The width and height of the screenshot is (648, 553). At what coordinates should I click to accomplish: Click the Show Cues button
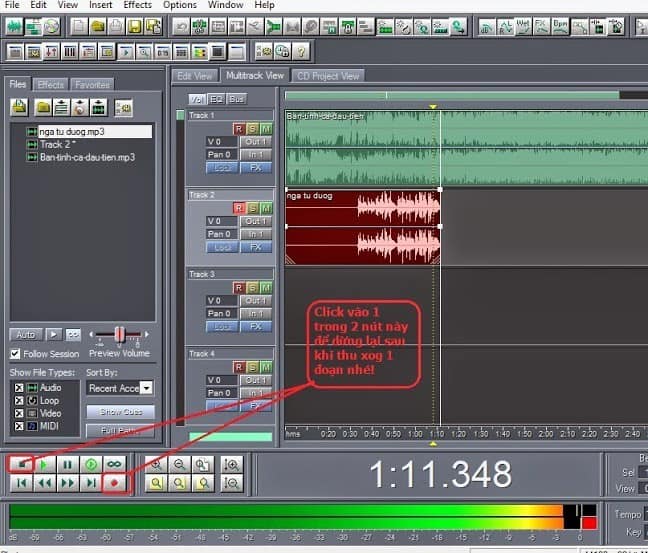click(x=120, y=411)
